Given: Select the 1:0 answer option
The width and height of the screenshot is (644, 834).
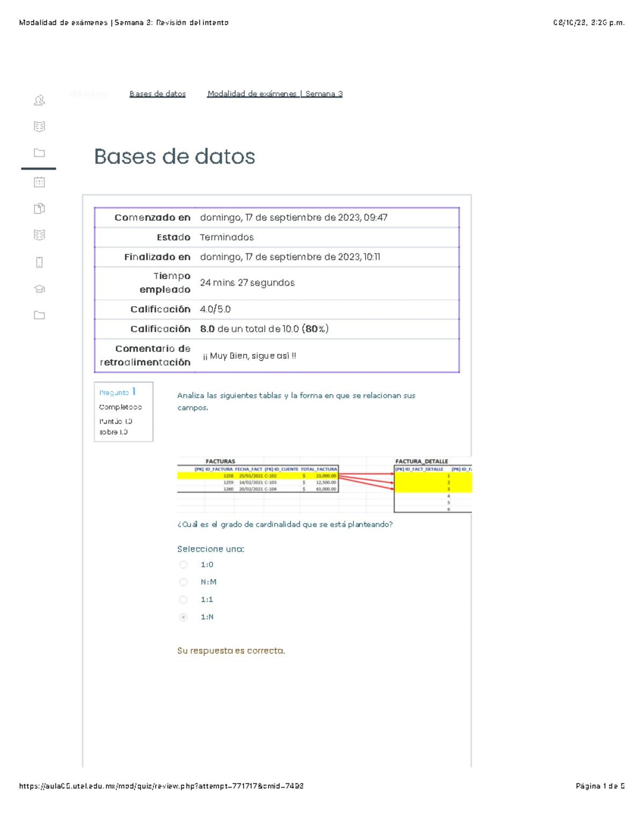Looking at the screenshot, I should [184, 565].
